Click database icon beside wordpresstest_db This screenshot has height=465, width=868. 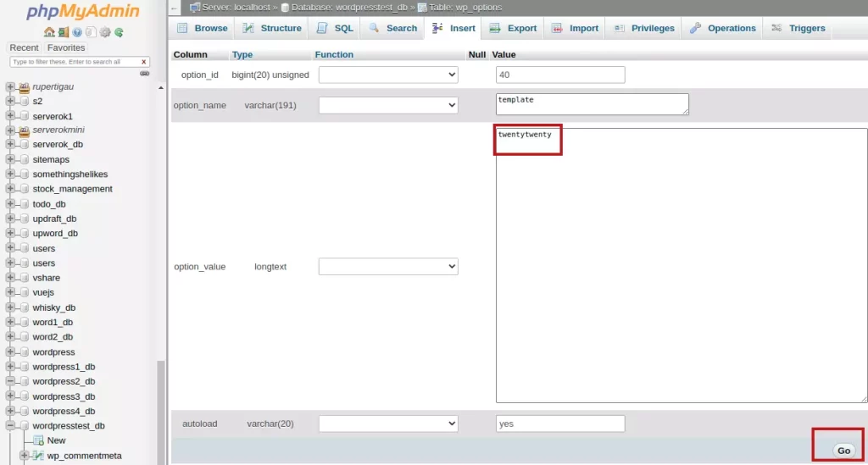24,426
